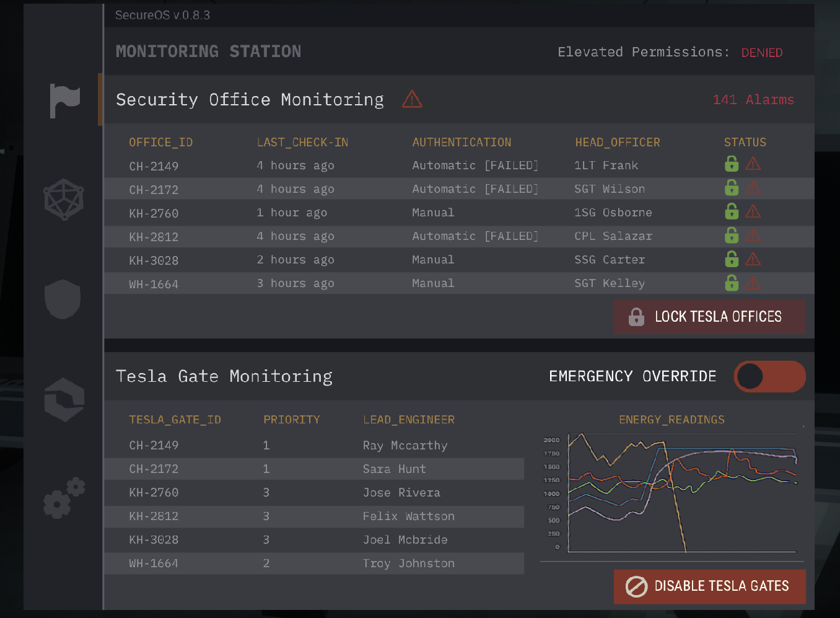This screenshot has height=618, width=840.
Task: Select lead engineer Joel Mcbride
Action: click(x=405, y=540)
